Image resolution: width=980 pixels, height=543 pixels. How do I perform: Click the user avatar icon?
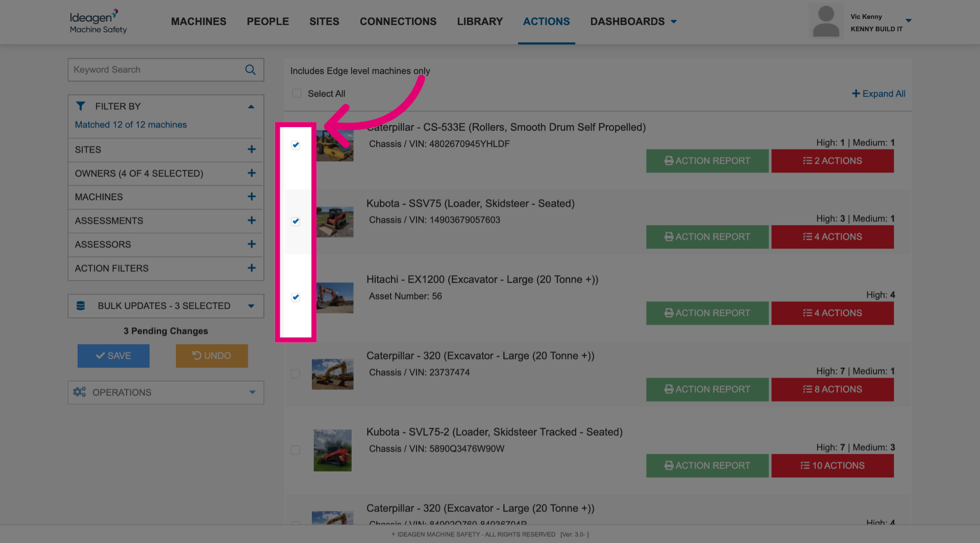[826, 21]
